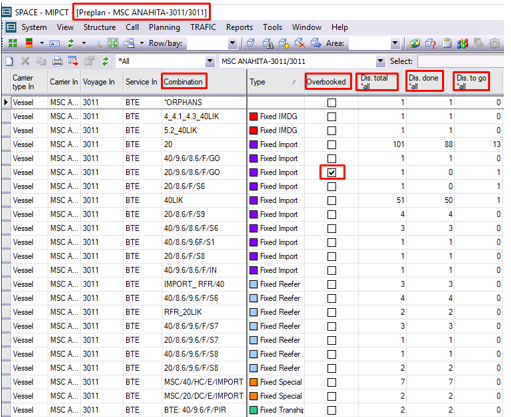Expand dropdown arrow next to colored bars icon
Image resolution: width=511 pixels, height=417 pixels.
click(42, 43)
